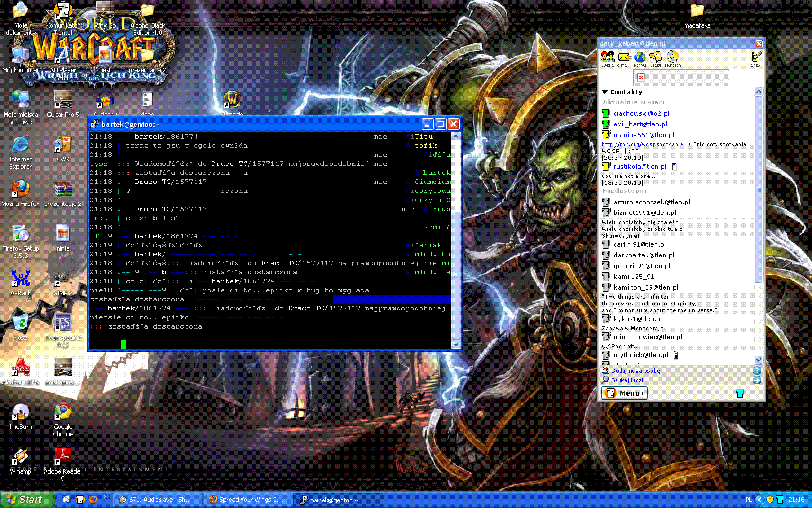Open Mozilla Firefox desktop shortcut
Screen dimensions: 812x508
click(x=21, y=193)
